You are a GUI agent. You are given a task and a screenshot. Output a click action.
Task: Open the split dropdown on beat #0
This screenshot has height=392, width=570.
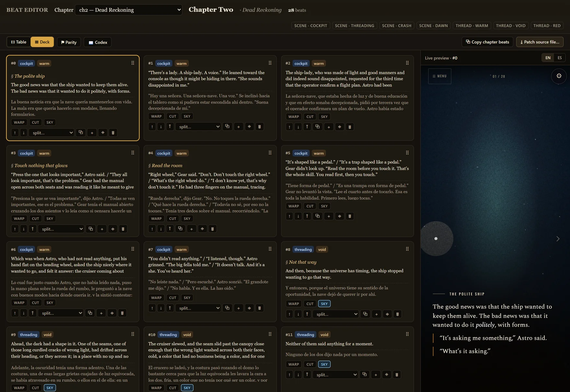click(52, 133)
